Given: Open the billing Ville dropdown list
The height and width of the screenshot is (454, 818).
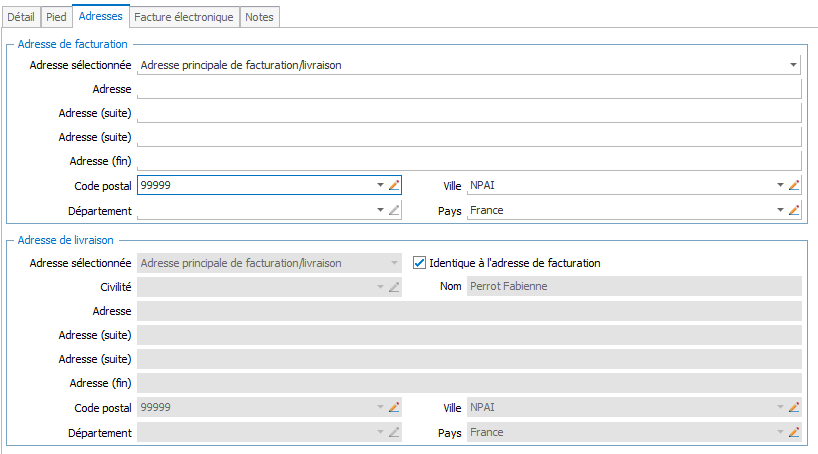Looking at the screenshot, I should (780, 185).
